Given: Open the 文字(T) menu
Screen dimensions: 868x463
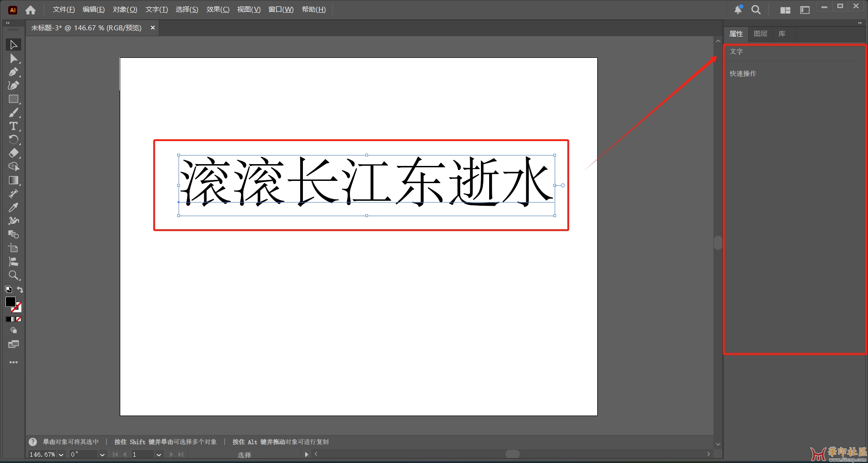Looking at the screenshot, I should (x=156, y=9).
